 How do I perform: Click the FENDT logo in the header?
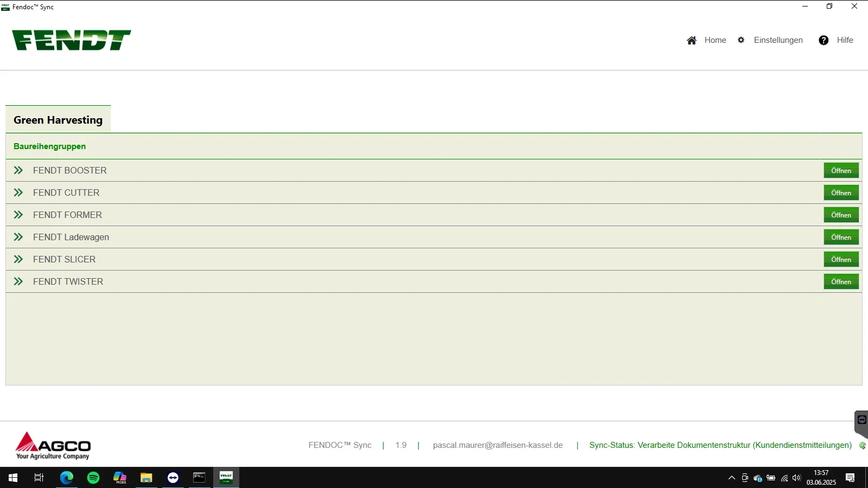click(71, 40)
